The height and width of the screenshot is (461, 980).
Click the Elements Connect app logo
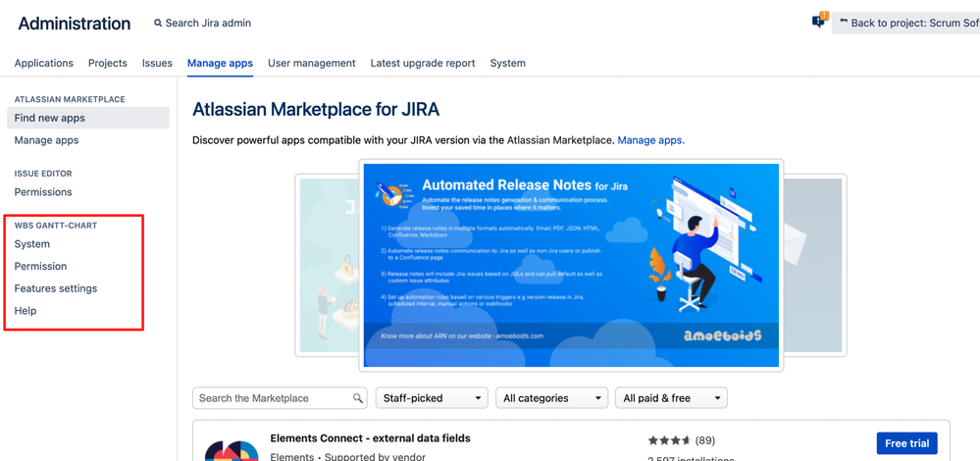coord(232,450)
